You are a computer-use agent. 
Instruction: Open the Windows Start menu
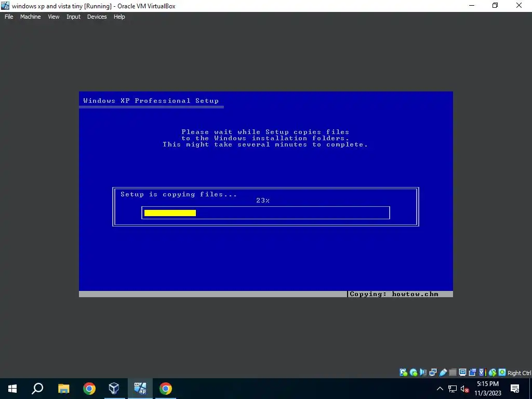[12, 389]
